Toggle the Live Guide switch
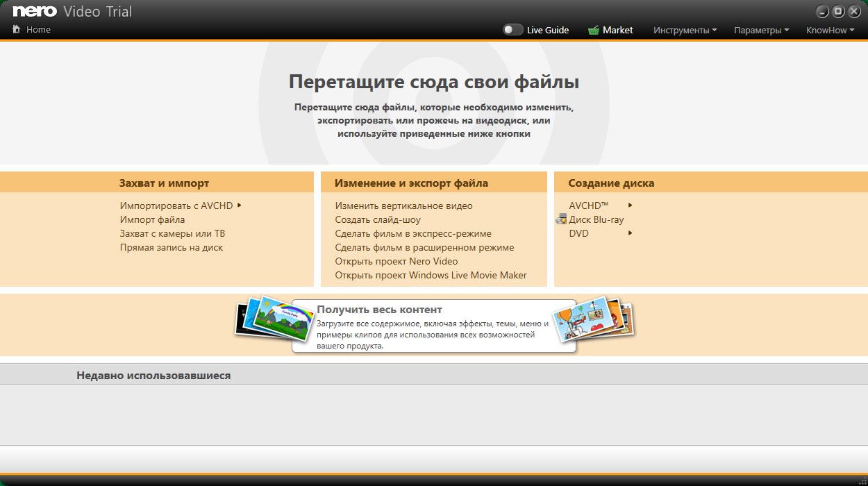 [x=513, y=30]
